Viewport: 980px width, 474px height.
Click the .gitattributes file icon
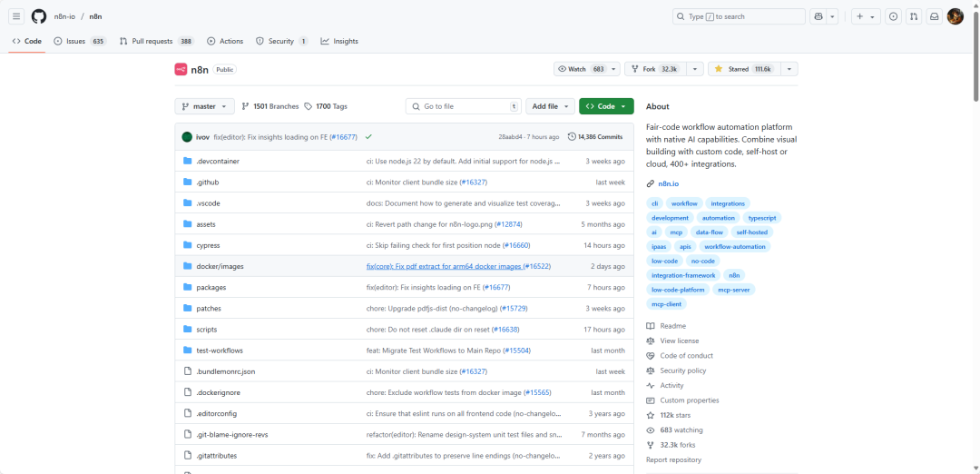(x=187, y=456)
